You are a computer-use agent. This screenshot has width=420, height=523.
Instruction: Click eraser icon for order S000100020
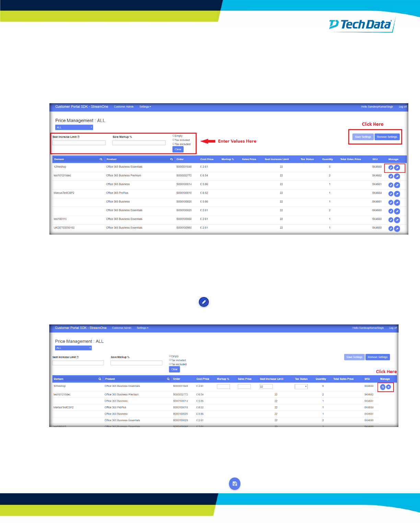pos(397,203)
